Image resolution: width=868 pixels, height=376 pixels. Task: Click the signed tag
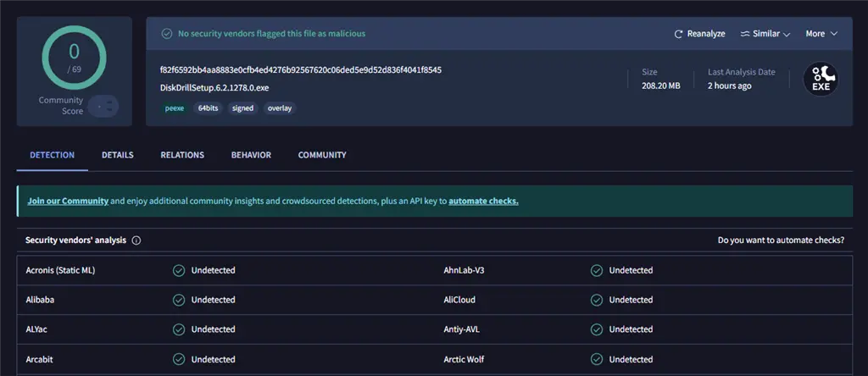click(242, 108)
